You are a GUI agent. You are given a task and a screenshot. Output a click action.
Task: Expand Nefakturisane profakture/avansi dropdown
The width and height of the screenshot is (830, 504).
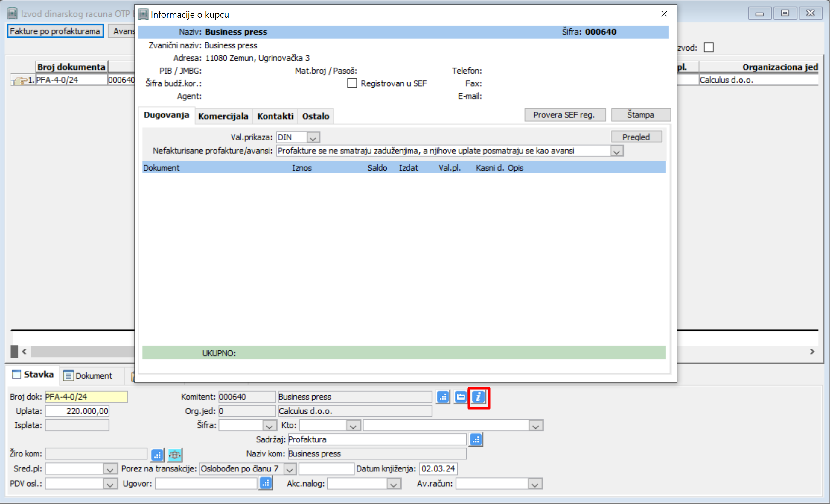pos(616,151)
